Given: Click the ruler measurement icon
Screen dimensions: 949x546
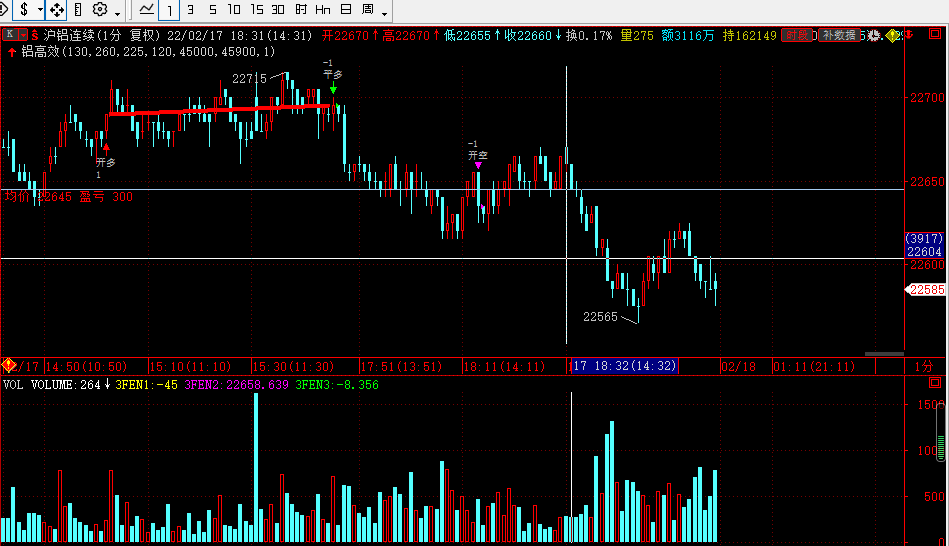Looking at the screenshot, I should click(x=78, y=9).
